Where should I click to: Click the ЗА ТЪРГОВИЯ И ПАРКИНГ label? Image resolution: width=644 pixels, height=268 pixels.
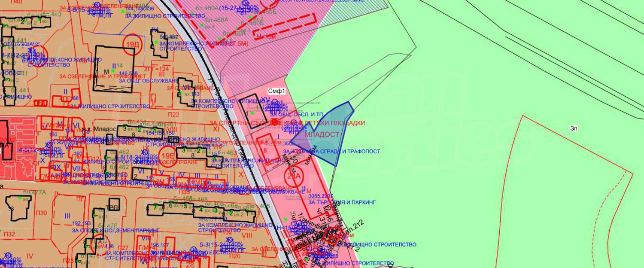point(342,201)
